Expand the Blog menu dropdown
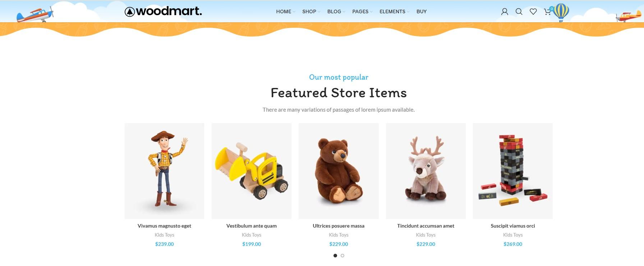The image size is (644, 266). coord(336,11)
